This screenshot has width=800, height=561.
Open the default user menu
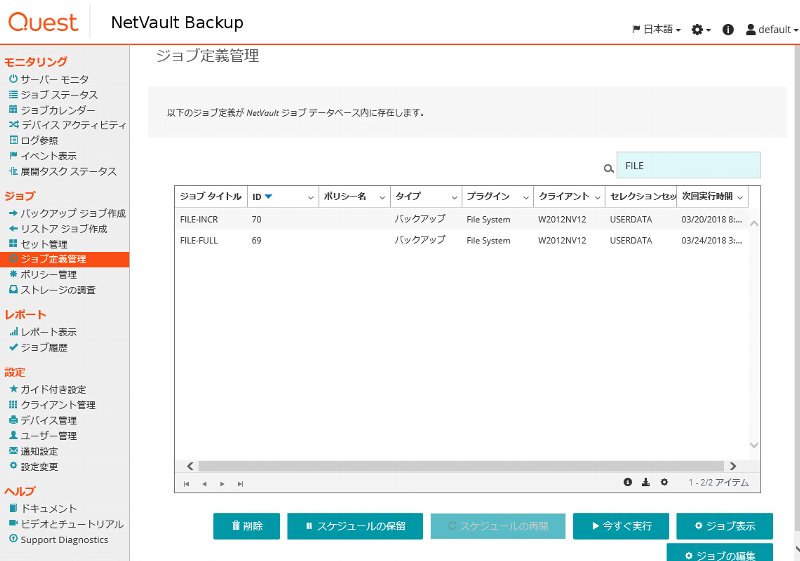771,30
